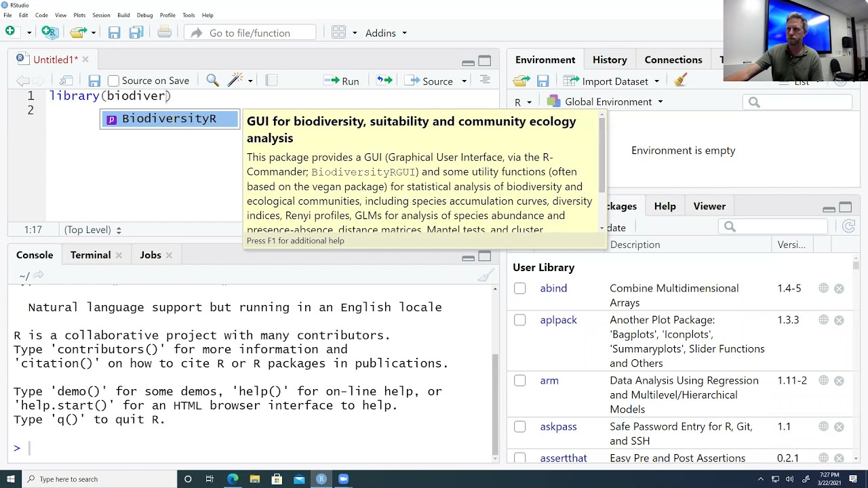Click the Environment search box
The height and width of the screenshot is (488, 868).
797,102
